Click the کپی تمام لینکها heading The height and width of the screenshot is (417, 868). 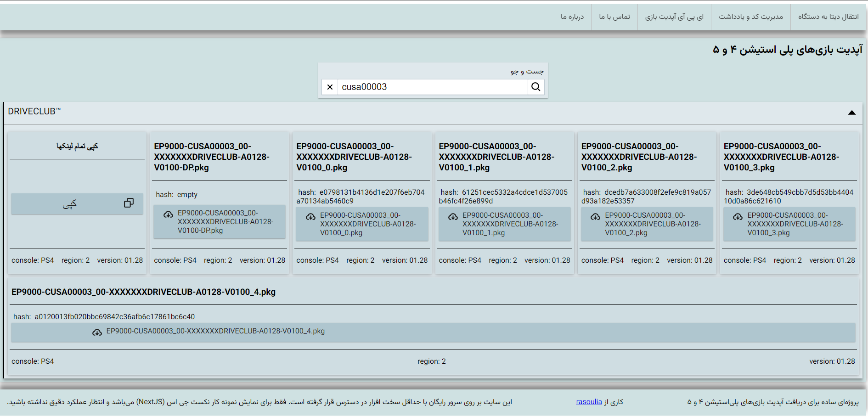(x=77, y=146)
